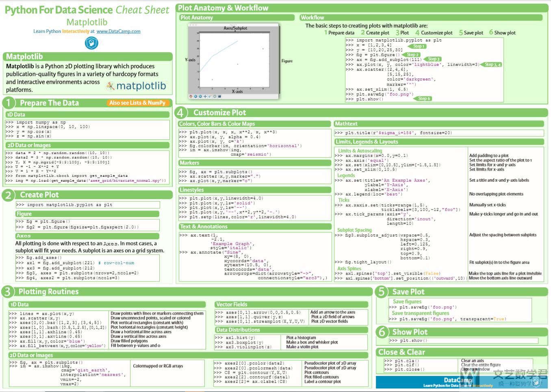Click the 'Save transparent figures' heading
The image size is (551, 392).
click(x=420, y=313)
